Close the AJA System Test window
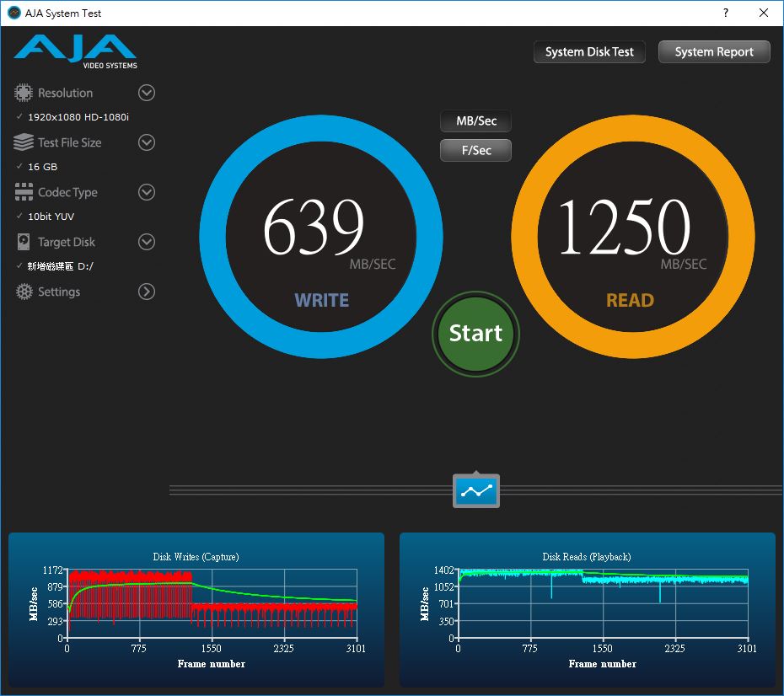784x696 pixels. pos(764,13)
